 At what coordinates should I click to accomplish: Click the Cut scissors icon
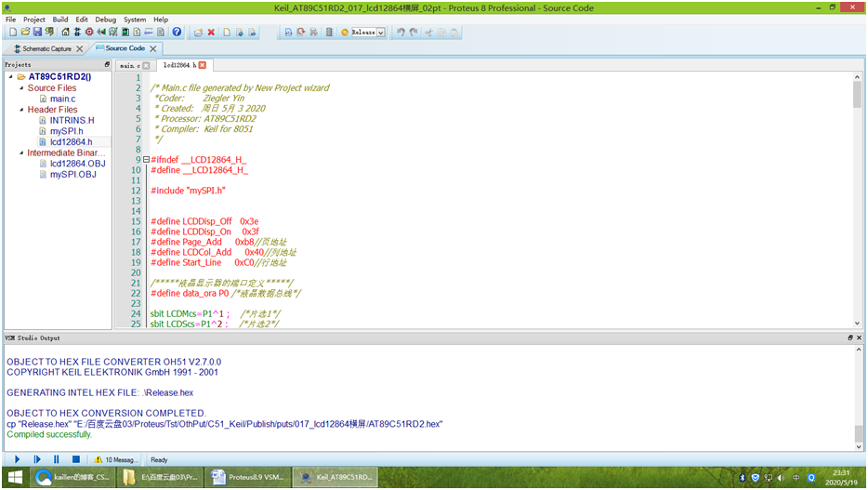[428, 33]
